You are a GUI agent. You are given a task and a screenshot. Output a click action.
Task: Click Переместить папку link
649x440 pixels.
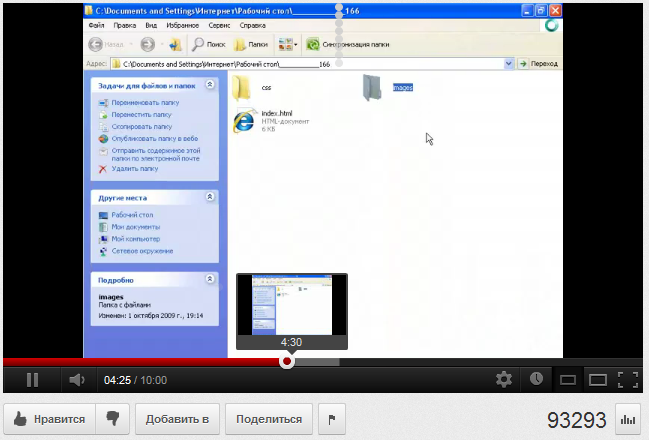pyautogui.click(x=141, y=114)
